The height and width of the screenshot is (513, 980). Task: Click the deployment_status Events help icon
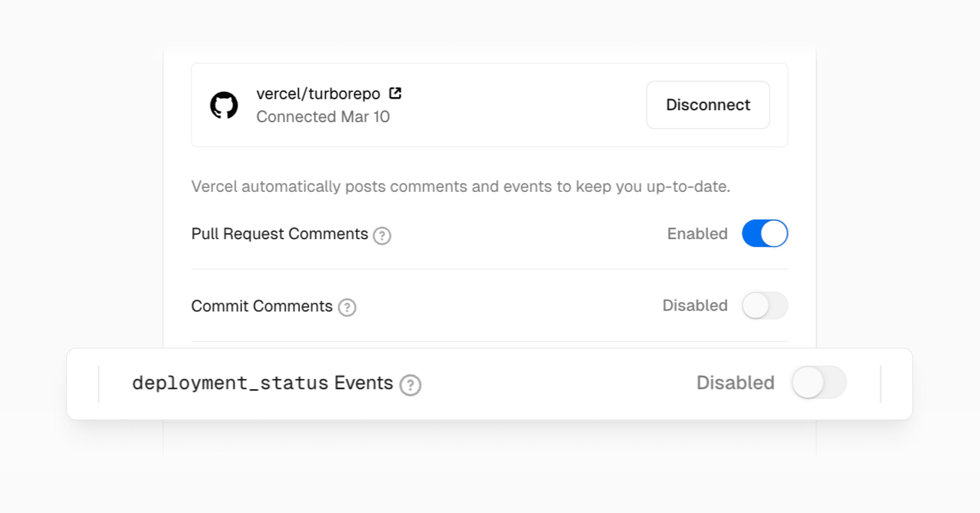410,385
